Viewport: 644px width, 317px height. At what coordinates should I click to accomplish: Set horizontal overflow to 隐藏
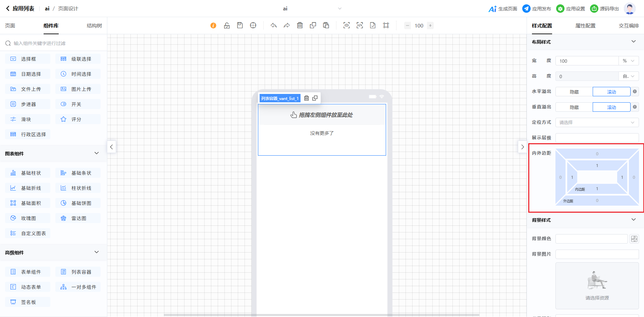pyautogui.click(x=574, y=92)
